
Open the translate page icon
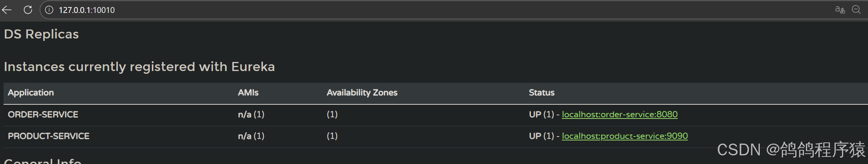pos(840,10)
